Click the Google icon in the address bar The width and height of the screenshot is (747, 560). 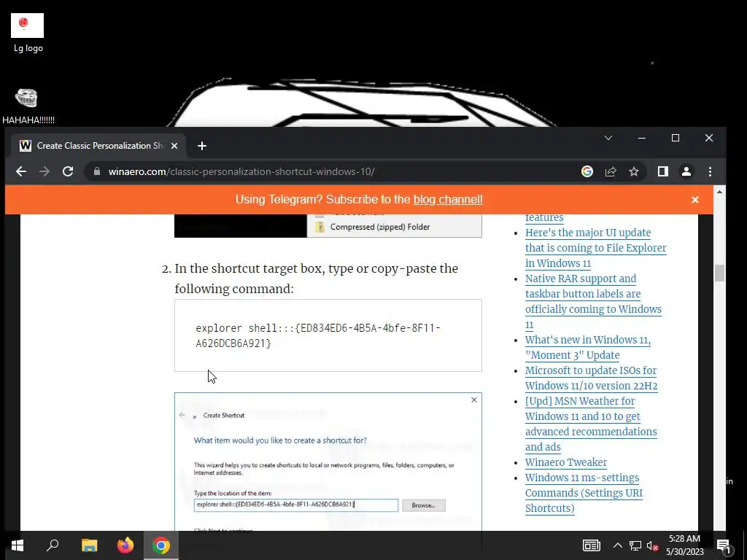click(x=587, y=171)
